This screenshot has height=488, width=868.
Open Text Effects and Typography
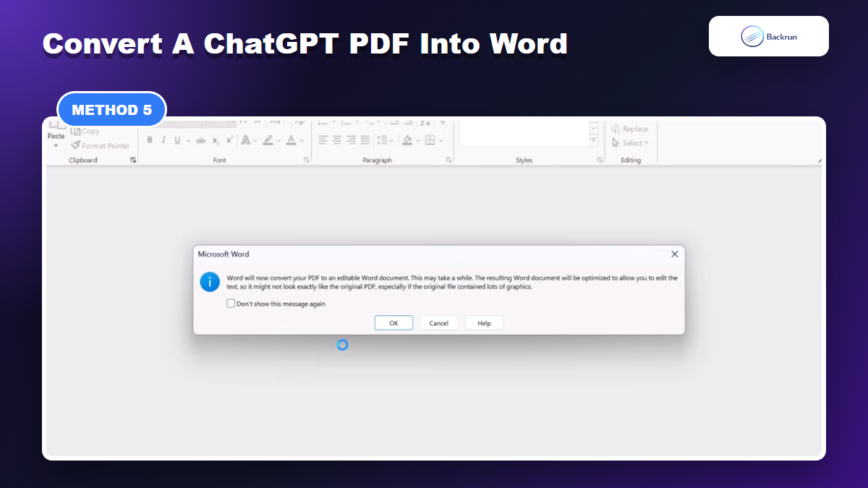pos(245,140)
